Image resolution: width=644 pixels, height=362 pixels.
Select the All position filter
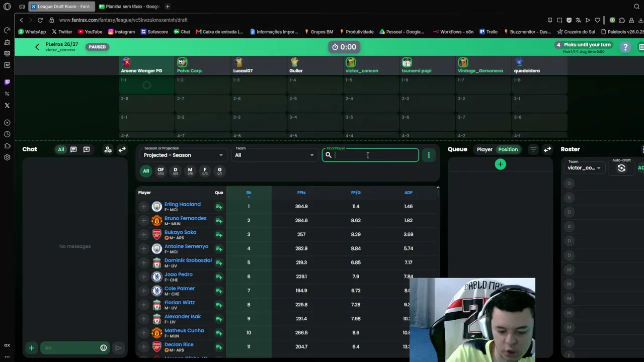click(146, 171)
